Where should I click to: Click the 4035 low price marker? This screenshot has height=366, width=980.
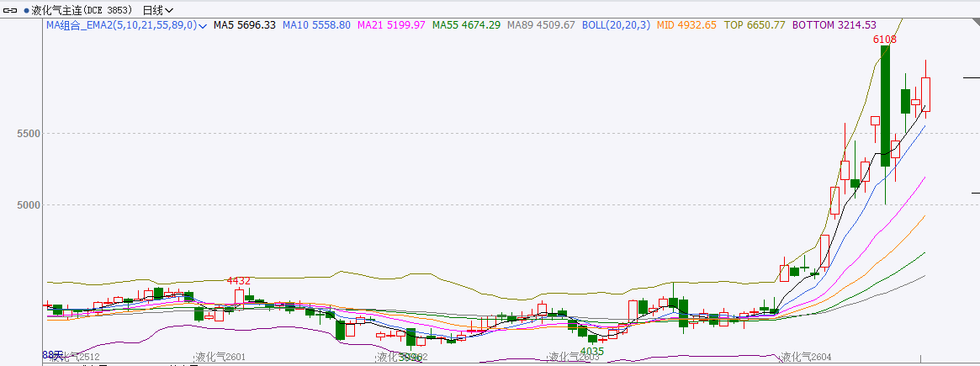coord(592,351)
